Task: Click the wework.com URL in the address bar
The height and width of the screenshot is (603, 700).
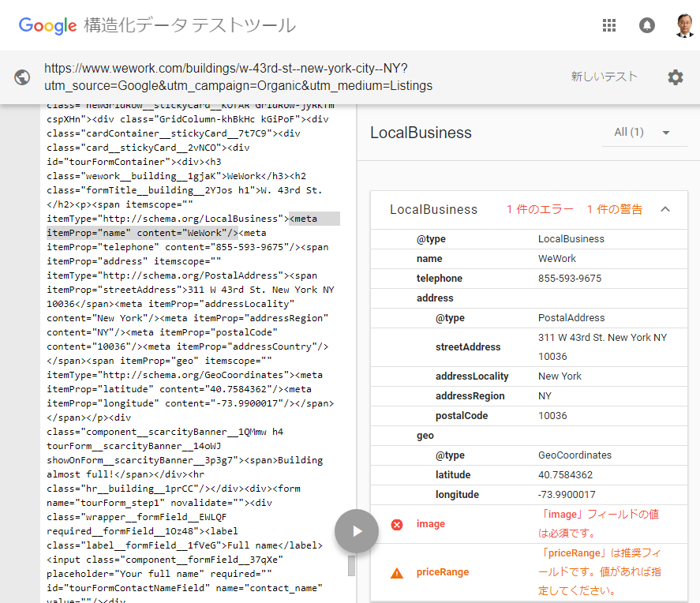Action: point(238,77)
